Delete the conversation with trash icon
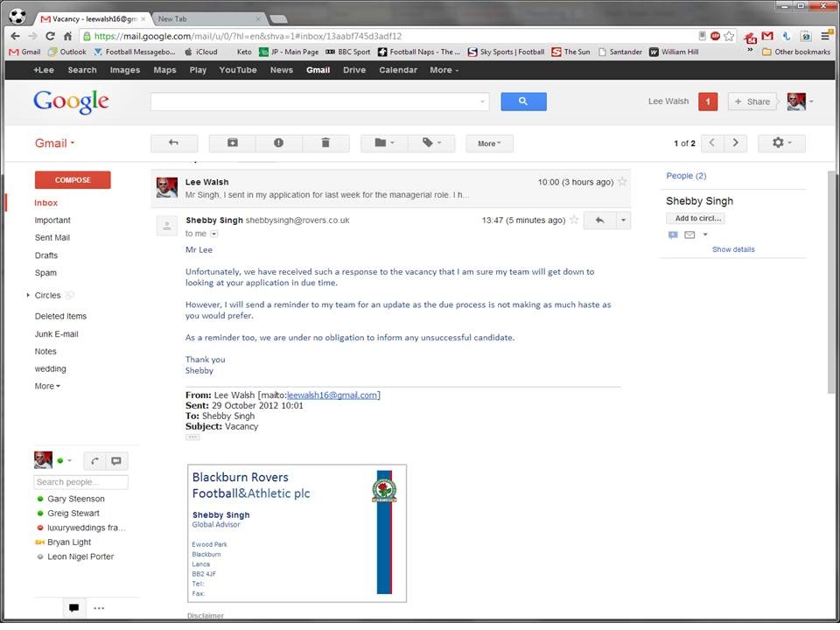Image resolution: width=840 pixels, height=630 pixels. pos(325,143)
